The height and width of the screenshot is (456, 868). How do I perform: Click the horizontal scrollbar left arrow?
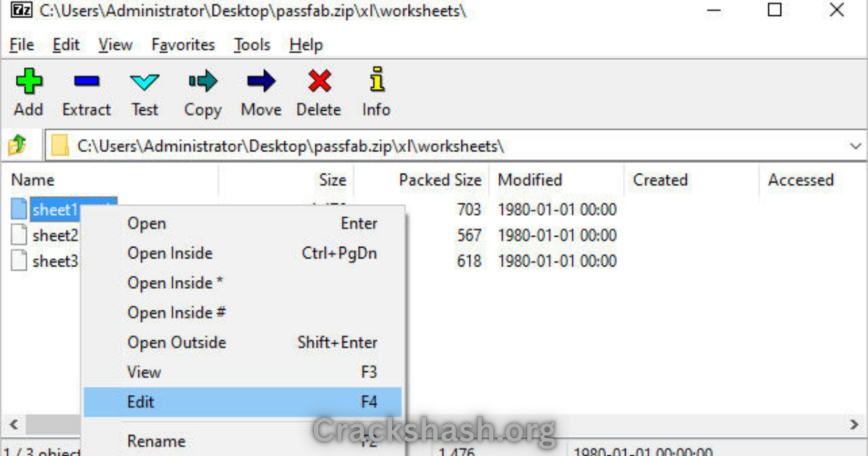(x=12, y=423)
